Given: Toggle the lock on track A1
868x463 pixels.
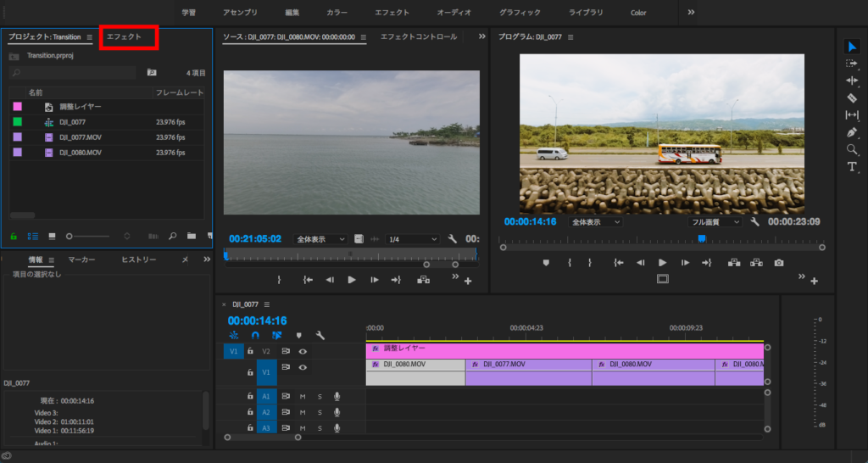Looking at the screenshot, I should [x=250, y=397].
